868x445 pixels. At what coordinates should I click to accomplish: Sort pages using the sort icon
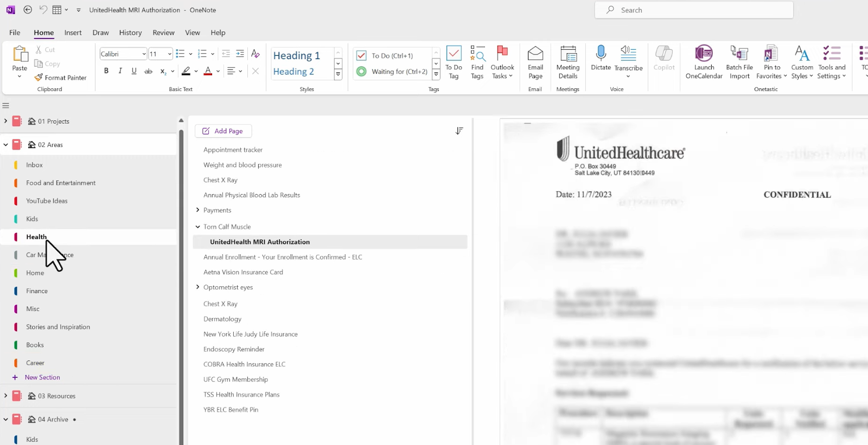pos(459,131)
